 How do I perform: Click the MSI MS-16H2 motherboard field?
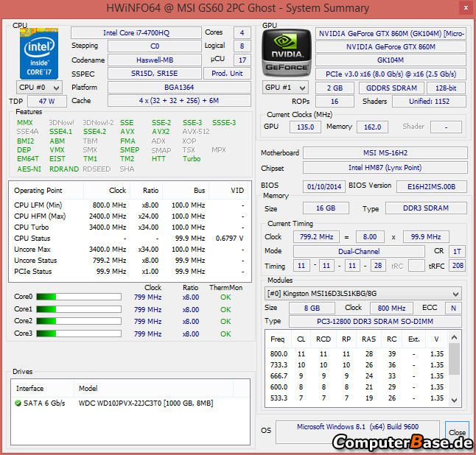click(x=385, y=152)
